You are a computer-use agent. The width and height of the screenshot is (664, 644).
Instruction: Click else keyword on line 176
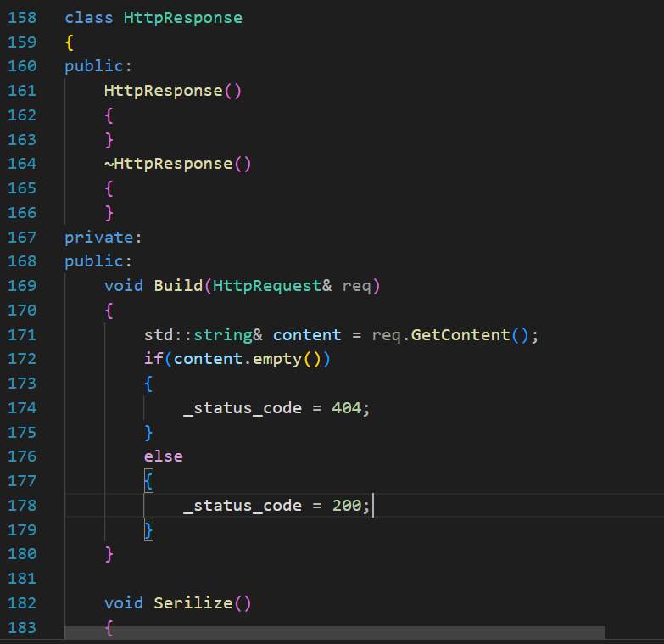[164, 456]
